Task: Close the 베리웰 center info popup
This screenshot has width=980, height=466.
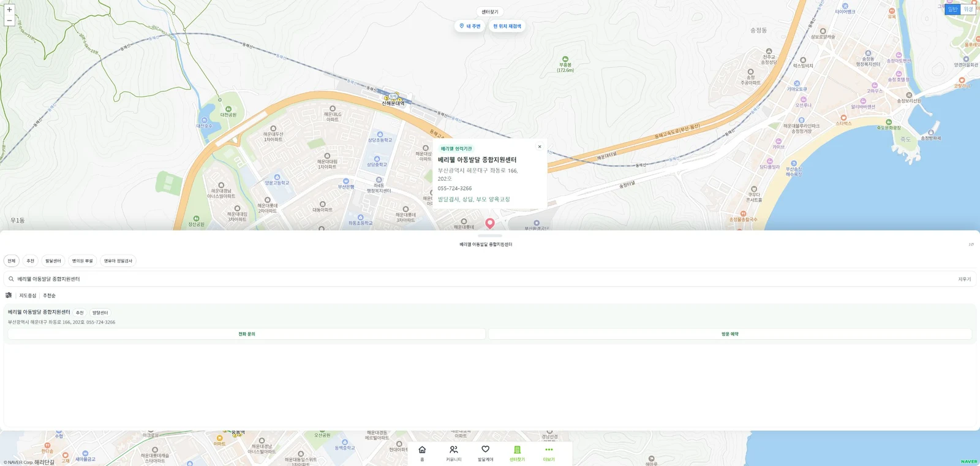Action: pyautogui.click(x=540, y=147)
